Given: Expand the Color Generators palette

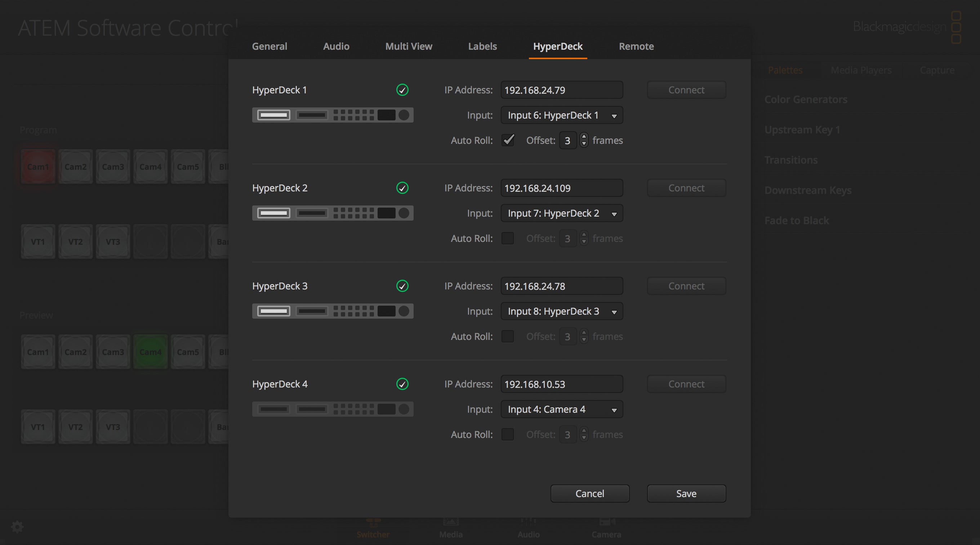Looking at the screenshot, I should (x=806, y=99).
